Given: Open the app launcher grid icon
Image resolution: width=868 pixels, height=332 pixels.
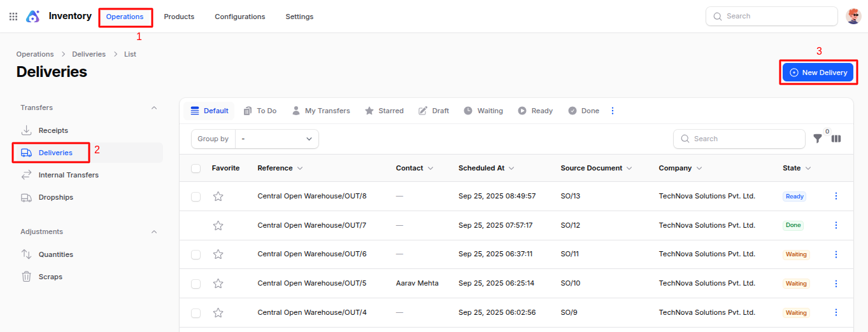Looking at the screenshot, I should [x=13, y=17].
